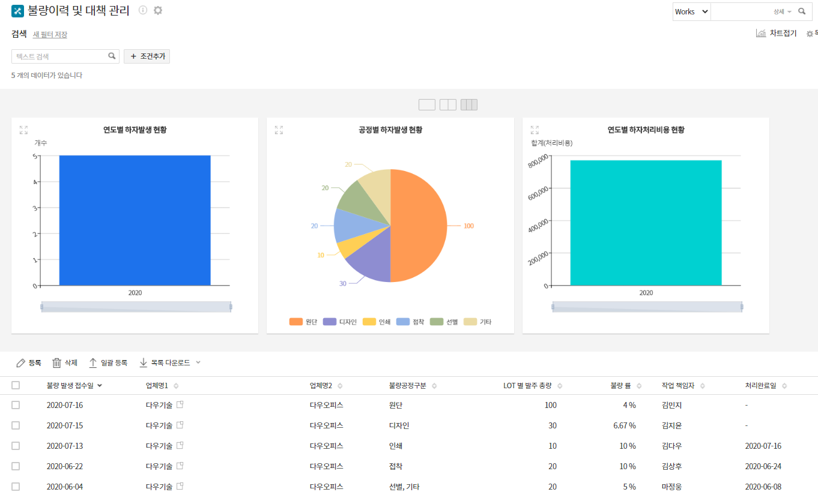Image resolution: width=818 pixels, height=504 pixels.
Task: Open the Works scope dropdown
Action: (x=691, y=11)
